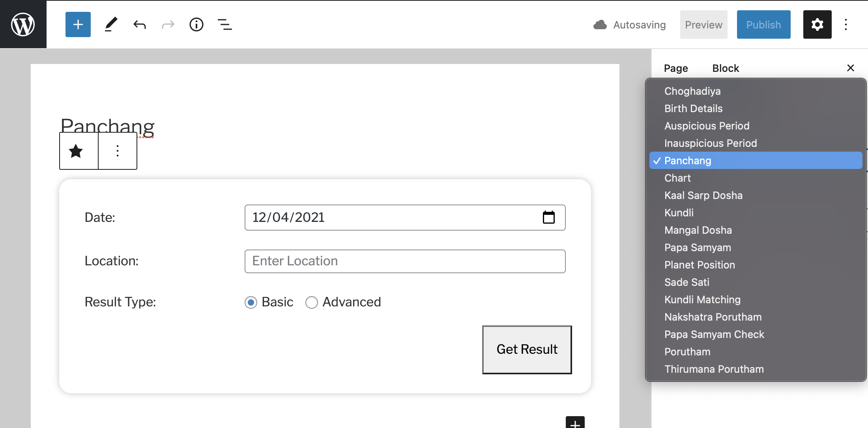Choose Choghadiya from the dropdown list
Viewport: 868px width, 428px height.
692,91
